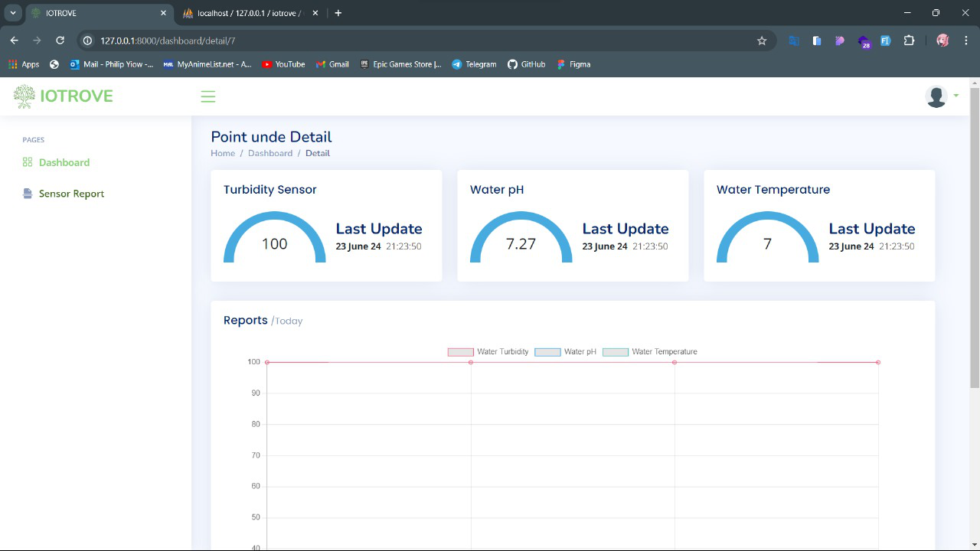Open the Mail - Philip Yiow bookmark
The height and width of the screenshot is (551, 980).
[x=112, y=64]
